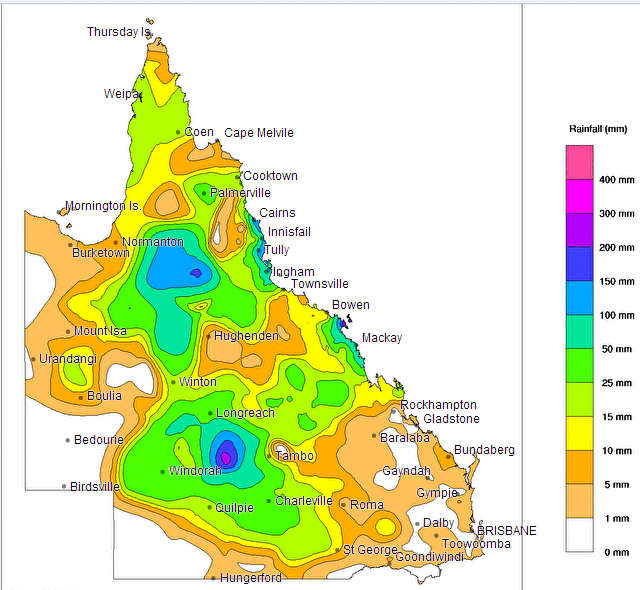The width and height of the screenshot is (640, 590).
Task: Click the BRISBANE city label
Action: tap(506, 531)
